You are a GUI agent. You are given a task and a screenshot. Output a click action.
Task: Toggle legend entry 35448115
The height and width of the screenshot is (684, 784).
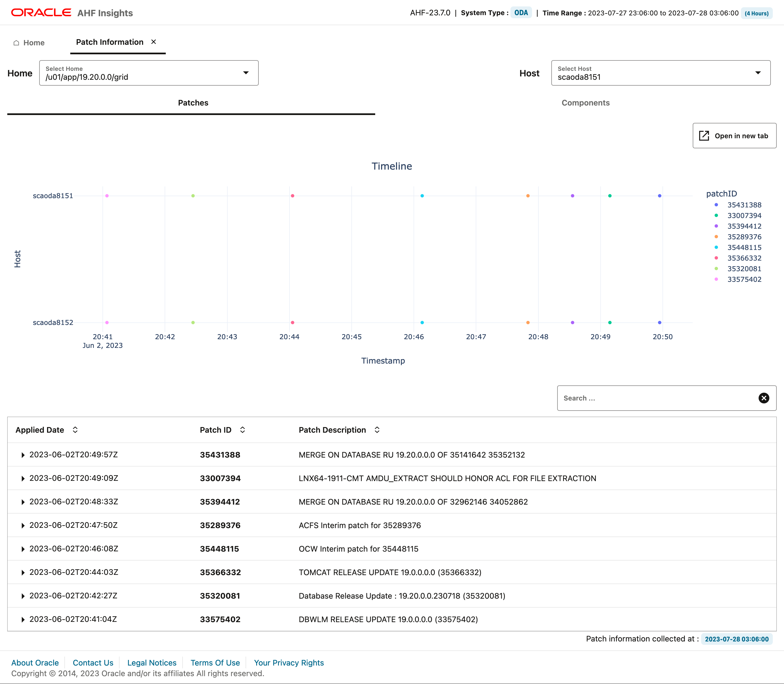[738, 247]
